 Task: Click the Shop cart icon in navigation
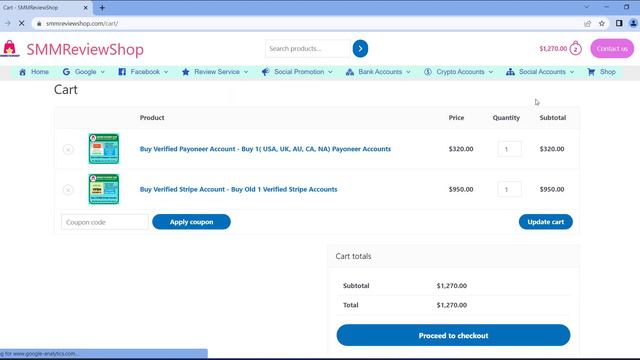click(x=591, y=72)
